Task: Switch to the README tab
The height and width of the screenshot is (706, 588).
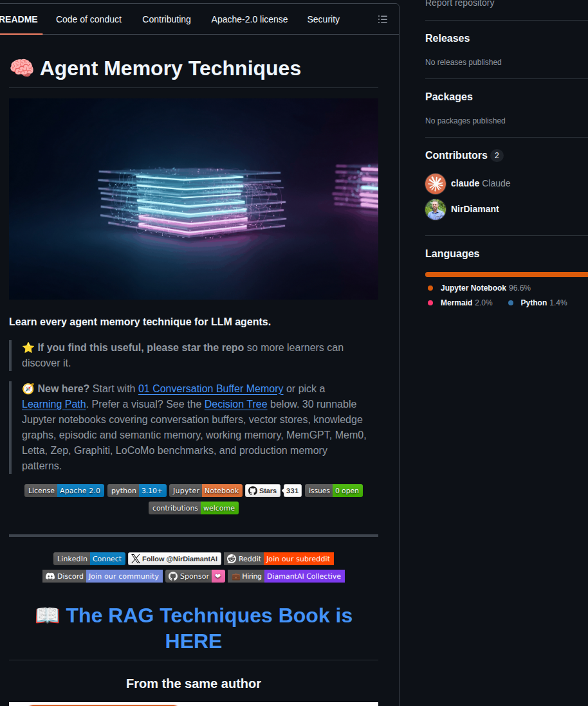Action: click(x=19, y=19)
